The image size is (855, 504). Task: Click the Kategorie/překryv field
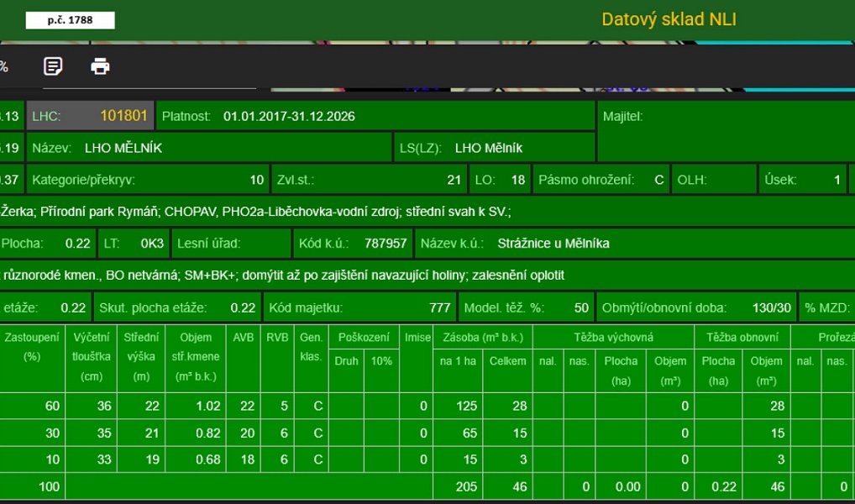148,180
